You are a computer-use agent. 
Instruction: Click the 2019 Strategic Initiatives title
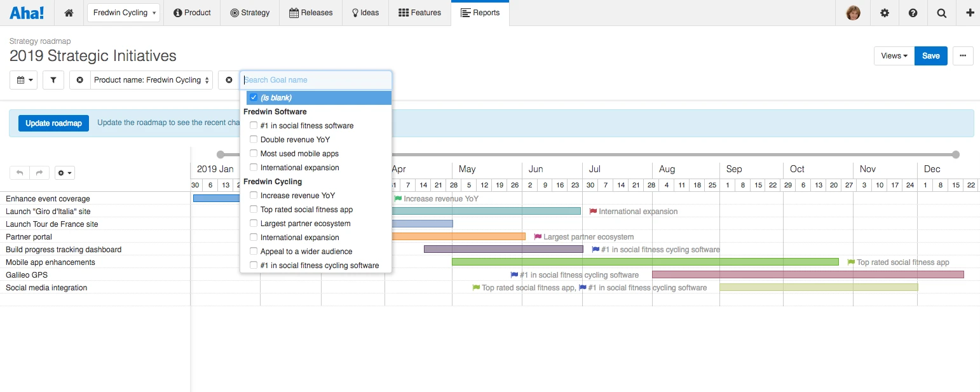pyautogui.click(x=93, y=56)
